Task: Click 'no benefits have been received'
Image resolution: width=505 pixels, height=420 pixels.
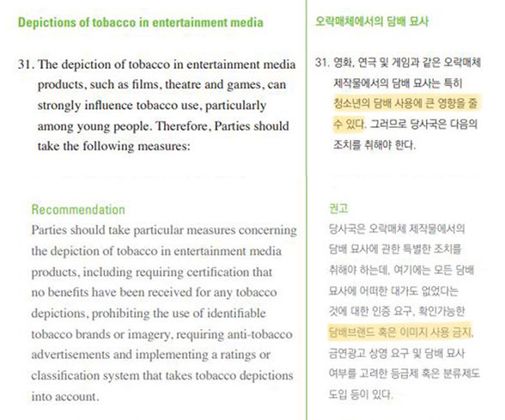Action: [112, 292]
